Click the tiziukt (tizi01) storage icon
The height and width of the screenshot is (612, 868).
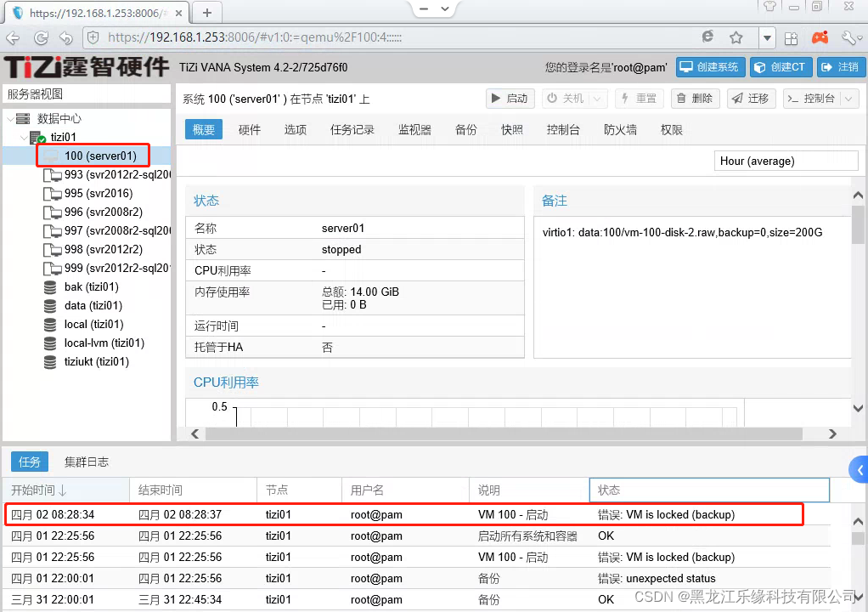[x=50, y=362]
